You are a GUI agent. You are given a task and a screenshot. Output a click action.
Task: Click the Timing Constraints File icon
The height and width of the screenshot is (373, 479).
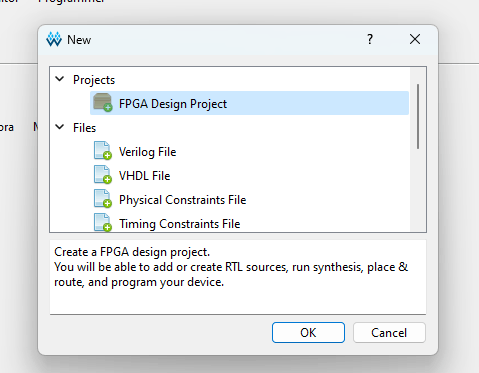pos(102,223)
